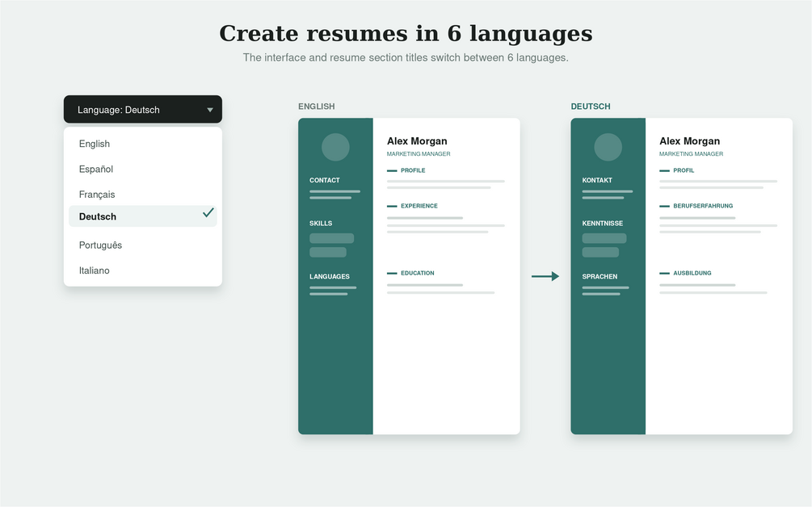
Task: Click MARKETING MANAGER subtitle in English resume
Action: [419, 153]
